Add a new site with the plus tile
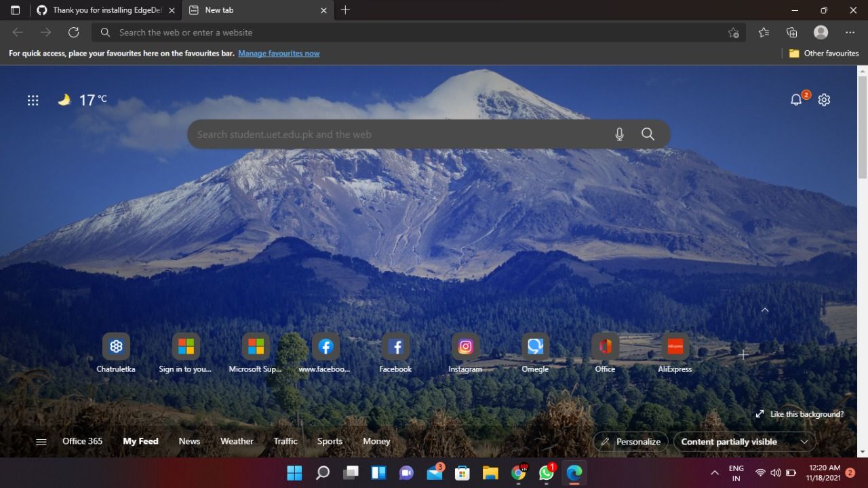 [x=743, y=354]
